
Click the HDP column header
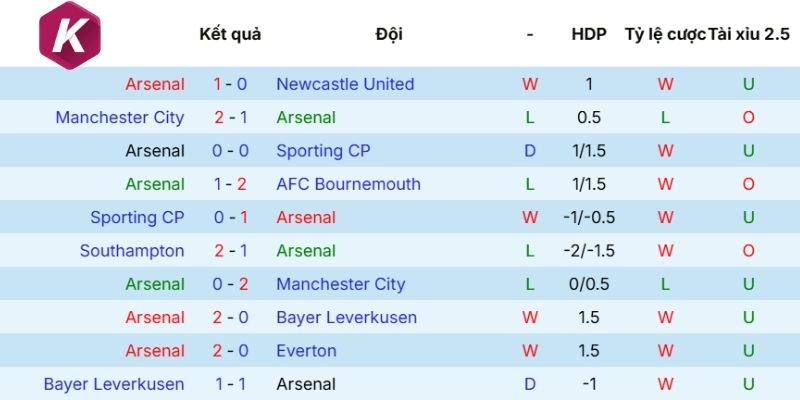coord(589,34)
